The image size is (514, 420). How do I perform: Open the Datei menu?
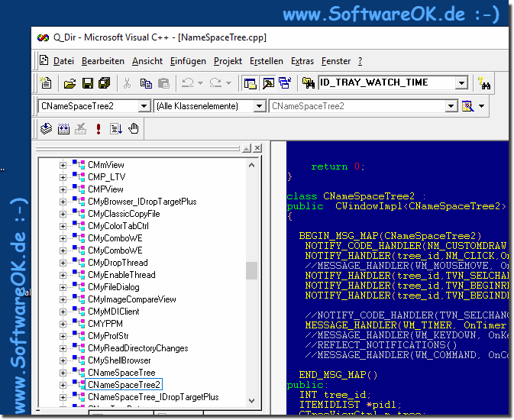tap(63, 61)
